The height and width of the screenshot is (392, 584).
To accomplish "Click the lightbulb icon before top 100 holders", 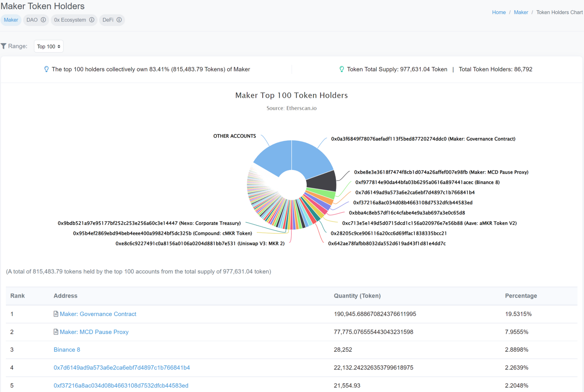I will point(46,69).
